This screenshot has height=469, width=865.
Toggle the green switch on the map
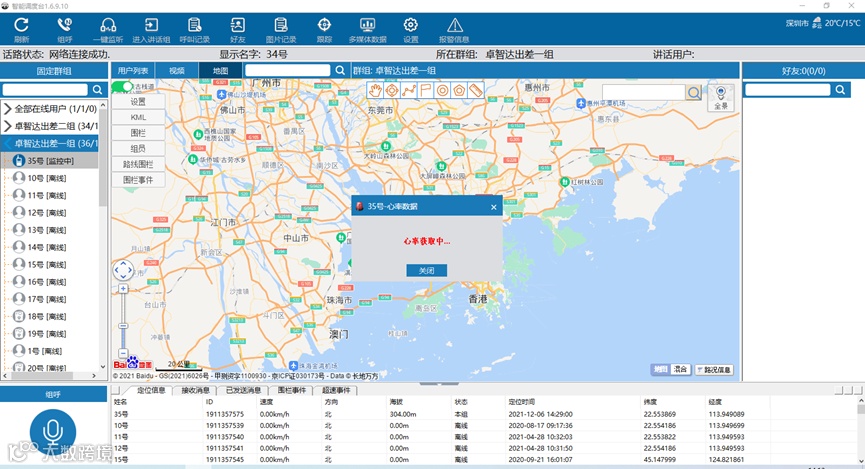(122, 87)
